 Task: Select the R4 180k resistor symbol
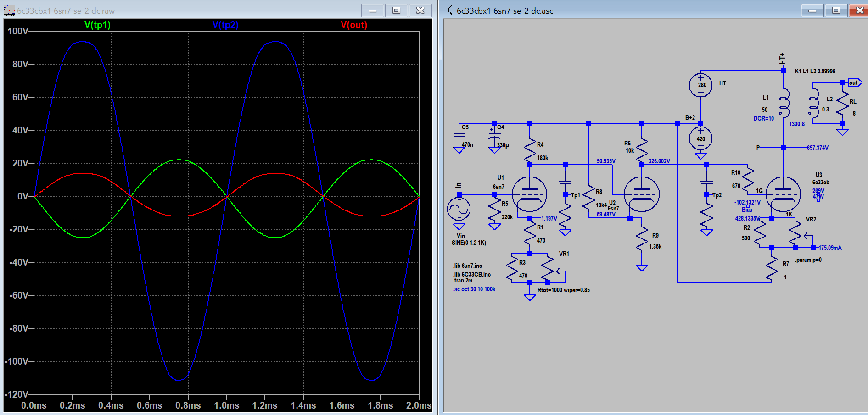click(530, 150)
